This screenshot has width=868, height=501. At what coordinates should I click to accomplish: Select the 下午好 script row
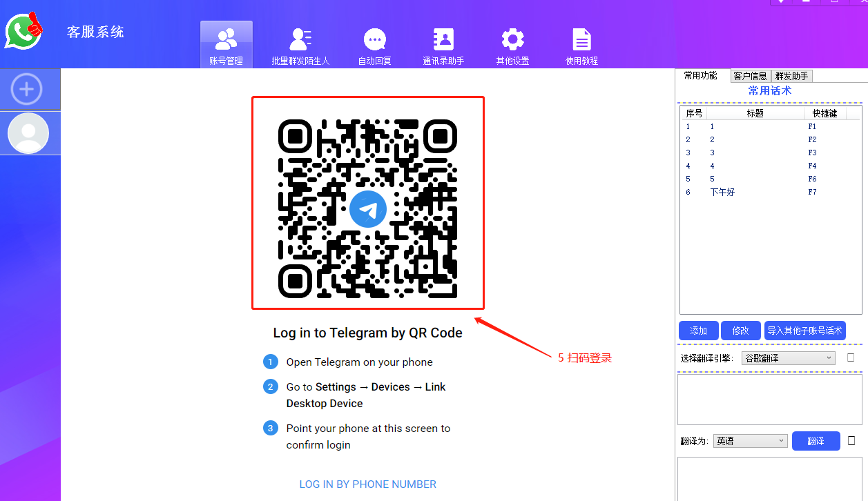pyautogui.click(x=770, y=192)
